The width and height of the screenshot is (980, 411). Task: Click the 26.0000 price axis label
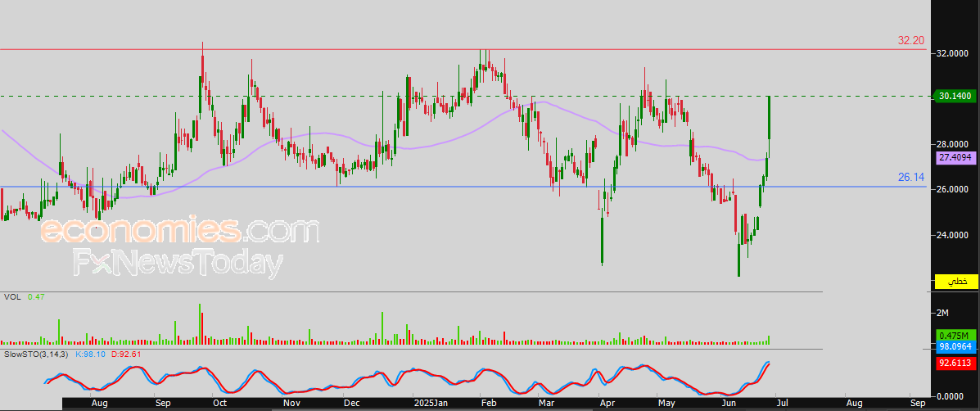(x=954, y=189)
